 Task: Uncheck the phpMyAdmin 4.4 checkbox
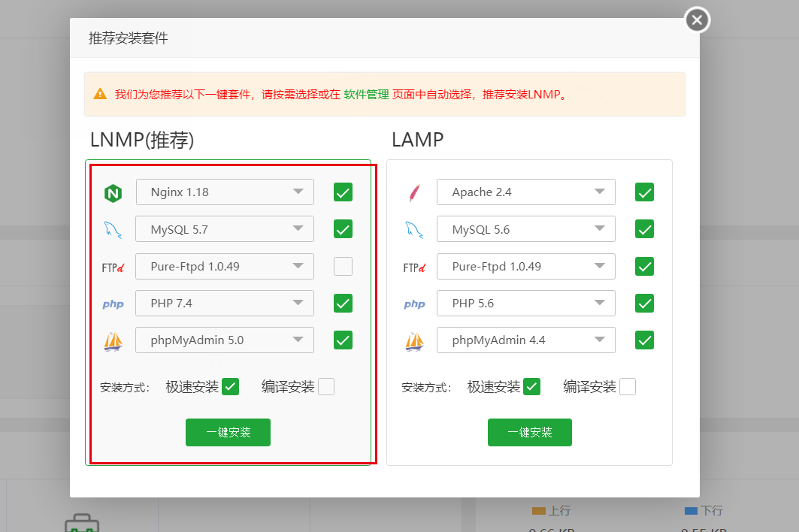(x=645, y=340)
